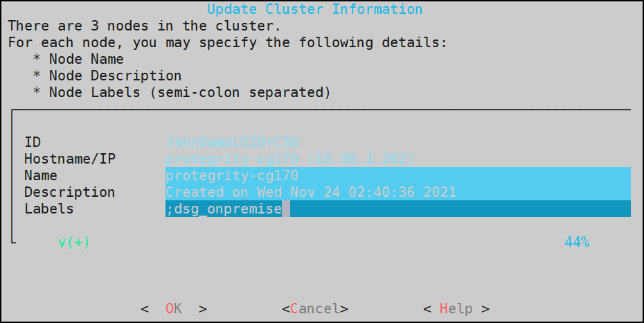Click the Description field with creation date
This screenshot has width=644, height=323.
point(397,192)
